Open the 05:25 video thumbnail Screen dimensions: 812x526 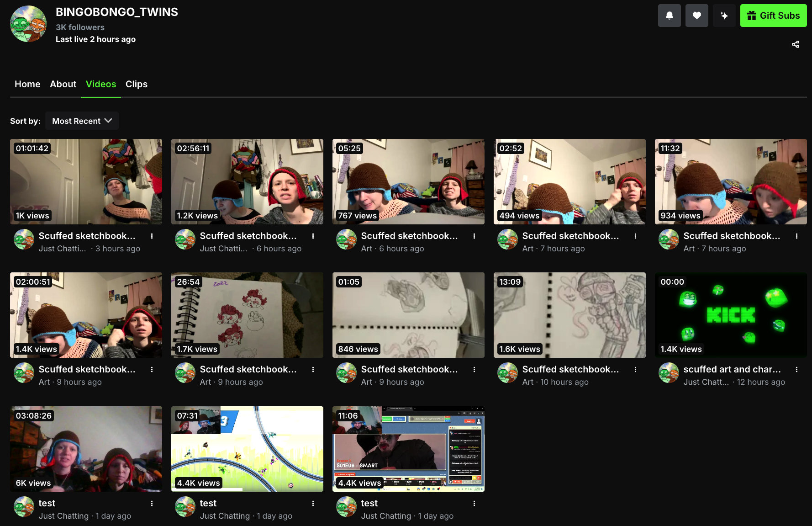coord(408,181)
